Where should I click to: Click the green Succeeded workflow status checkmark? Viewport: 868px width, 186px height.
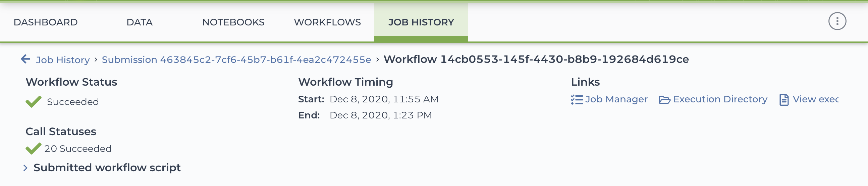33,102
